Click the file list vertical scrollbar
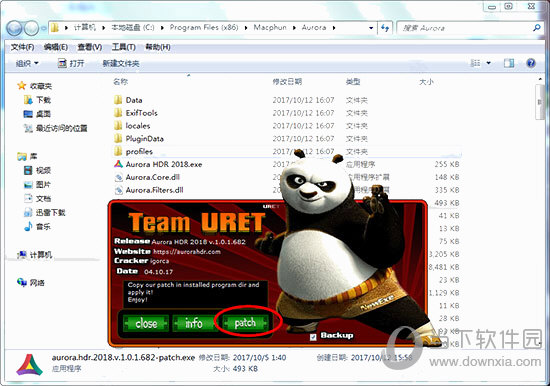The height and width of the screenshot is (386, 550). click(x=539, y=102)
